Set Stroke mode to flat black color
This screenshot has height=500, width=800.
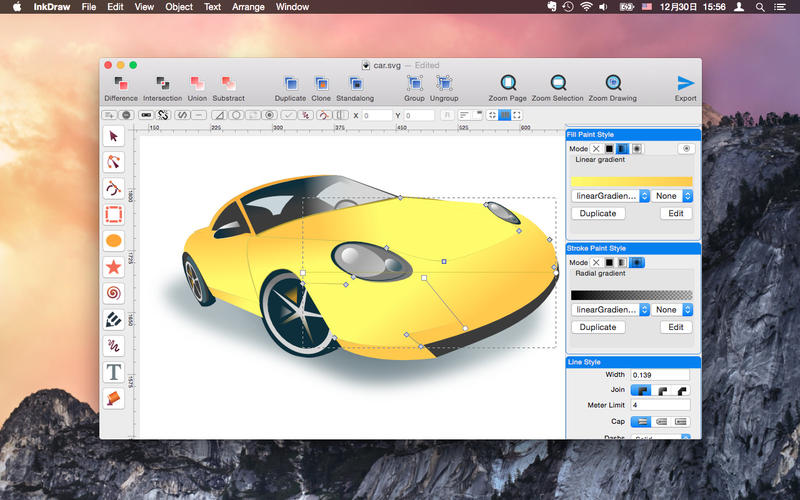[x=609, y=262]
